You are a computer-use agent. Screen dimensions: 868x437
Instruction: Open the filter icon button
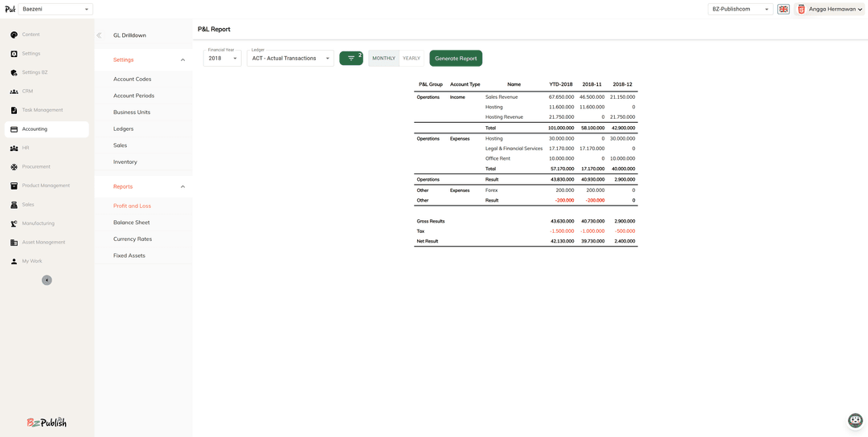(x=351, y=59)
